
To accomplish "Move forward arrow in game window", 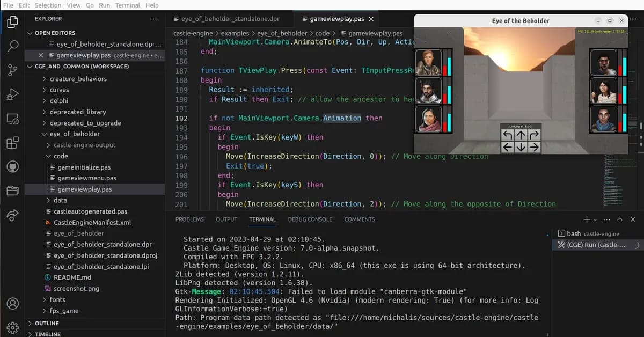I will (x=521, y=135).
